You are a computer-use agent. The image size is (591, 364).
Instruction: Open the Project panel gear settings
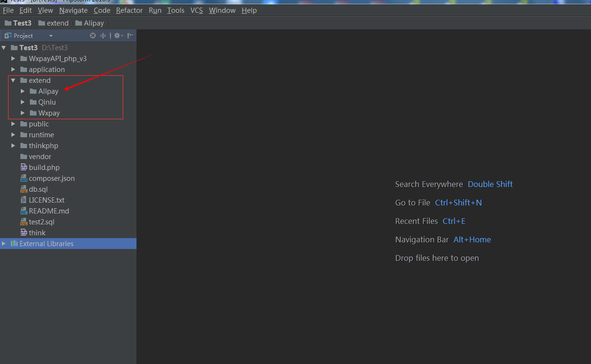(118, 36)
